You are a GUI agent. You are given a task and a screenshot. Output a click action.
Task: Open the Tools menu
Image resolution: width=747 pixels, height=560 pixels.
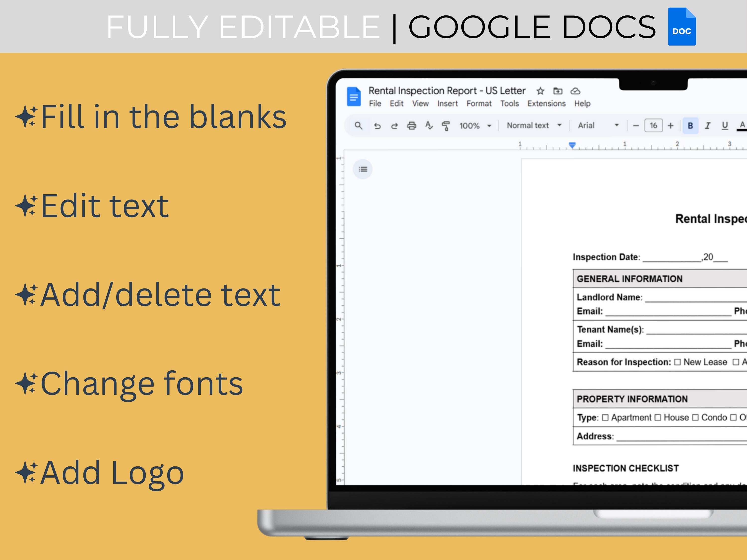pos(510,104)
